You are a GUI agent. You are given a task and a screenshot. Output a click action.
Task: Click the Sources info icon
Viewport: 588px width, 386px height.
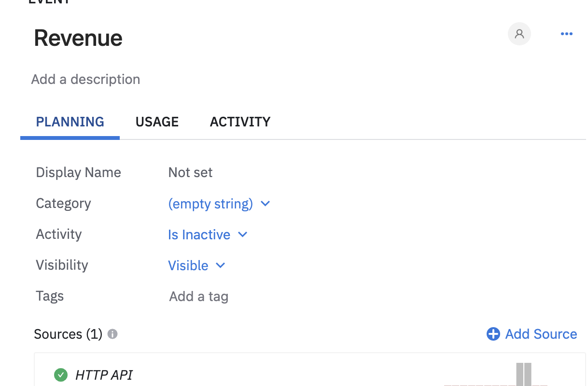[x=112, y=334]
